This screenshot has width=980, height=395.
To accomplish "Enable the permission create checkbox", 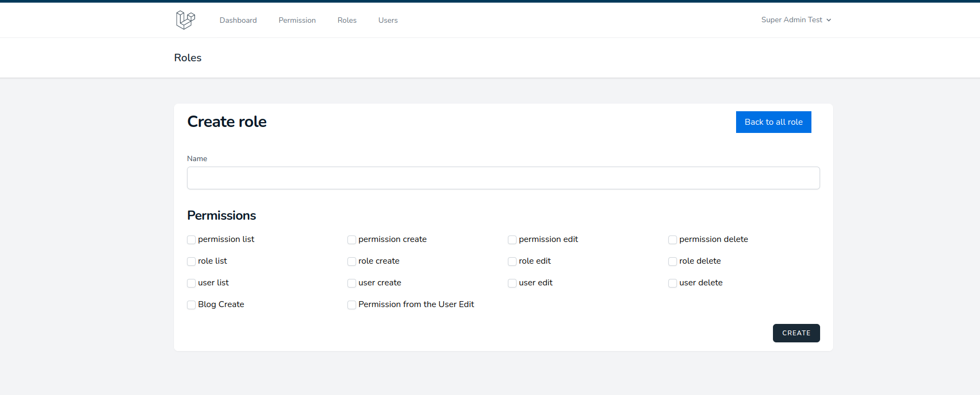I will (x=352, y=240).
